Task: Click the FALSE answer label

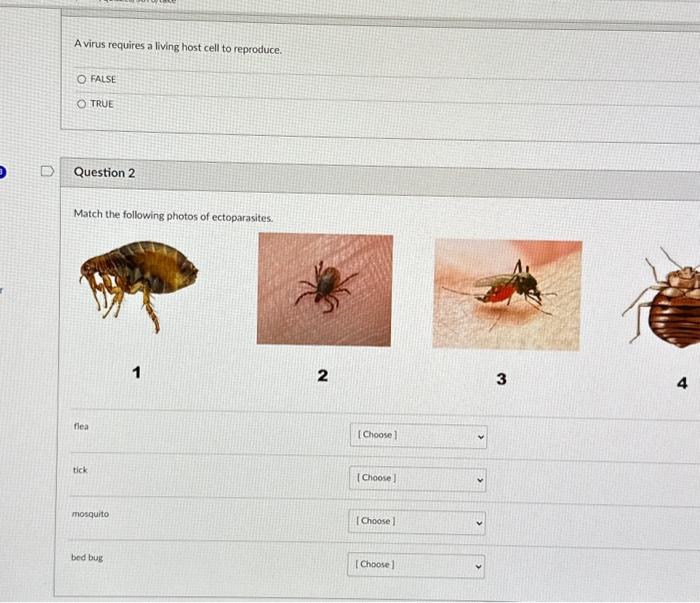Action: click(103, 79)
